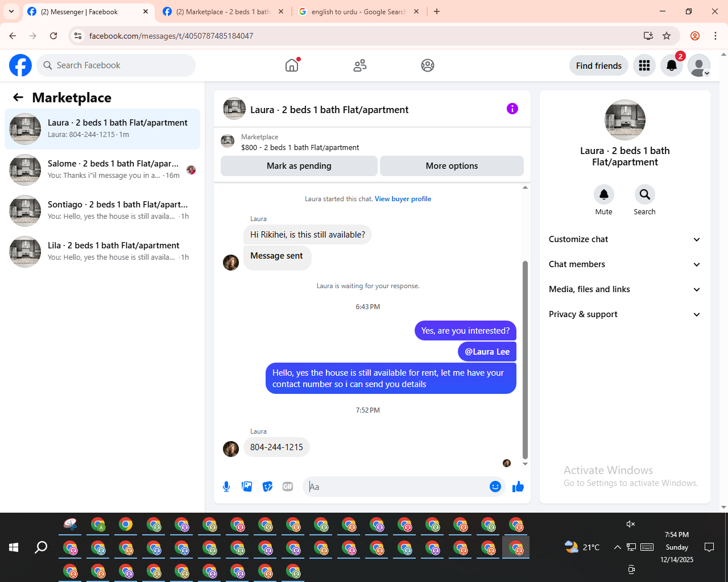Image resolution: width=728 pixels, height=582 pixels.
Task: Open listing thumbnail in Marketplace header
Action: click(x=227, y=142)
